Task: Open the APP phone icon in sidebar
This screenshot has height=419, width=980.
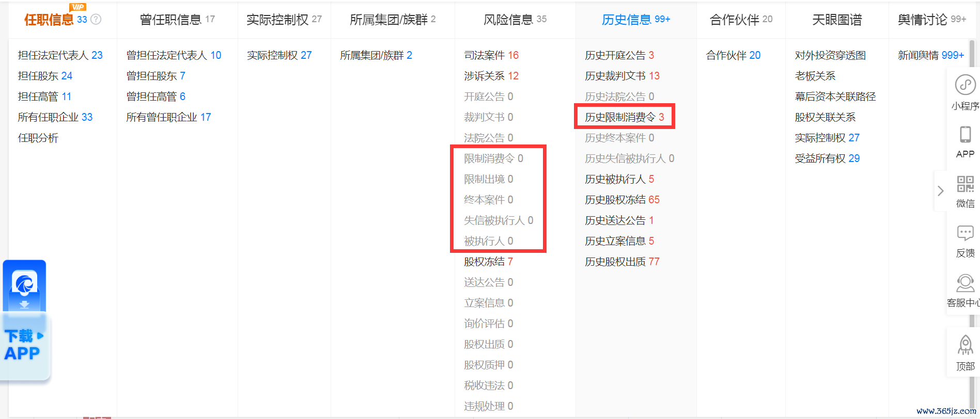Action: click(x=965, y=134)
